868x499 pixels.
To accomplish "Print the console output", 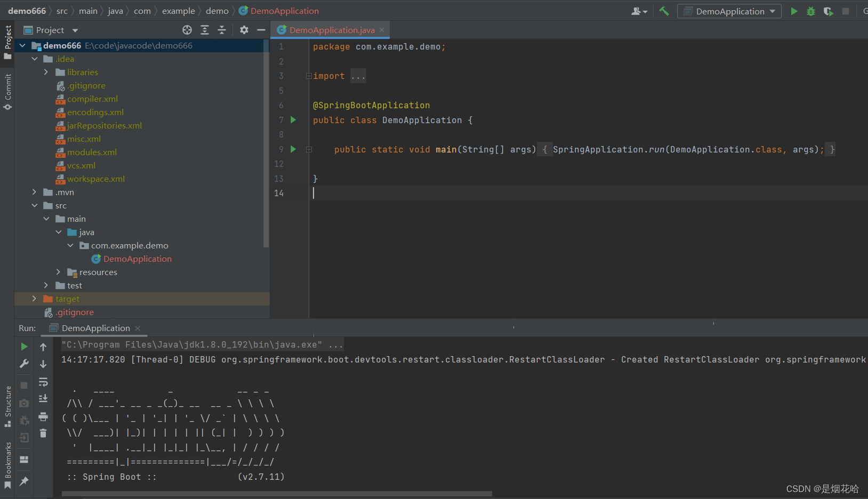I will tap(43, 416).
